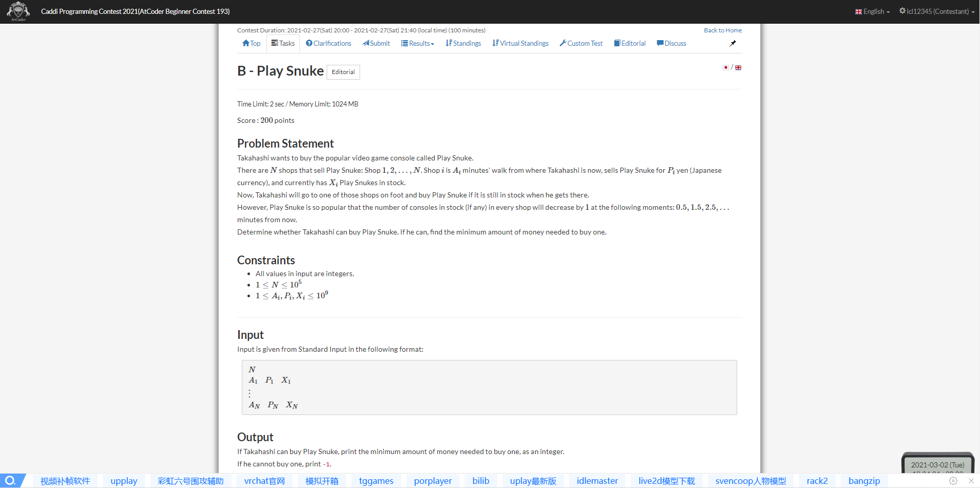This screenshot has width=980, height=488.
Task: Switch the statement to Japanese via the flag
Action: pos(725,67)
